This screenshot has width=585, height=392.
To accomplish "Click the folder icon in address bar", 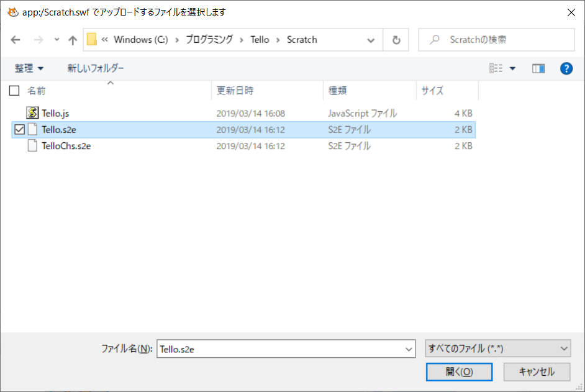I will [x=92, y=39].
